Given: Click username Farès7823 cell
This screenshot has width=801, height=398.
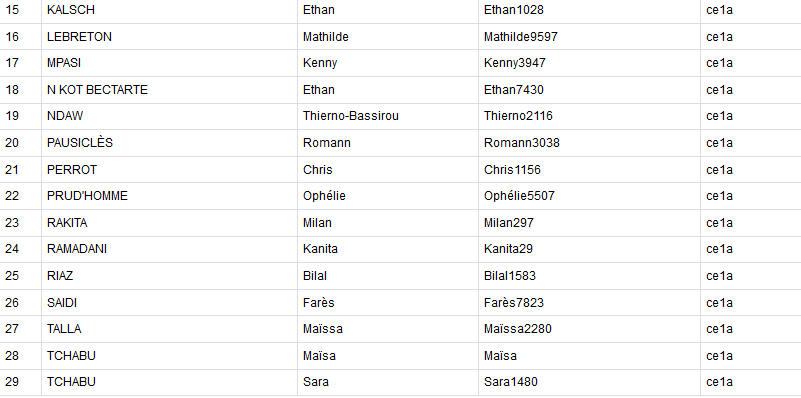Looking at the screenshot, I should tap(589, 302).
